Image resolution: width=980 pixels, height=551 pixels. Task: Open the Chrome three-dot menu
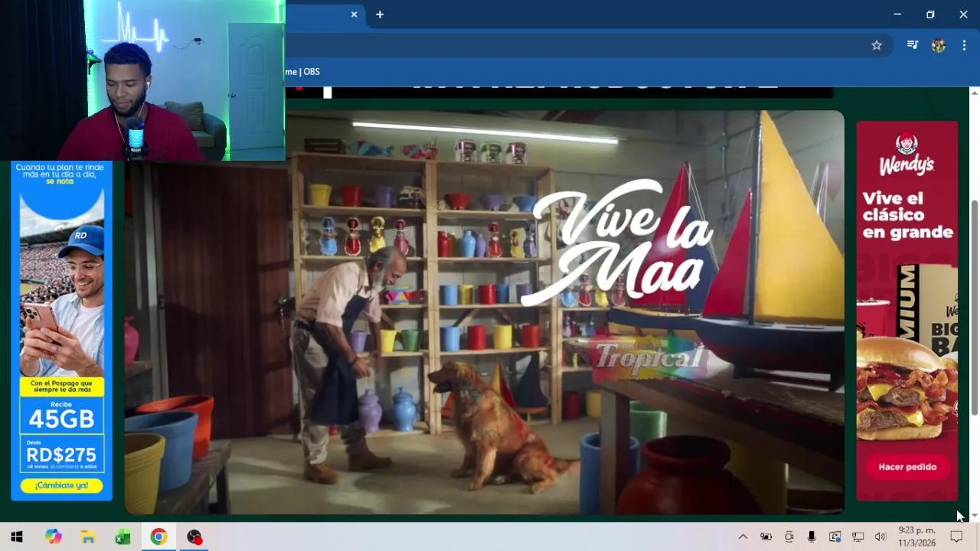point(964,45)
